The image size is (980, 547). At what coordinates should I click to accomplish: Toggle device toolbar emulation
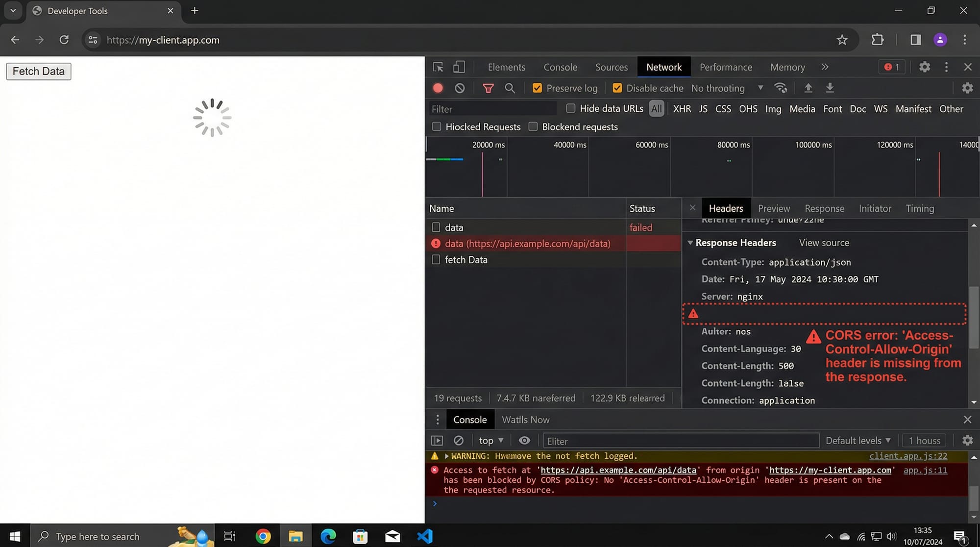[459, 67]
